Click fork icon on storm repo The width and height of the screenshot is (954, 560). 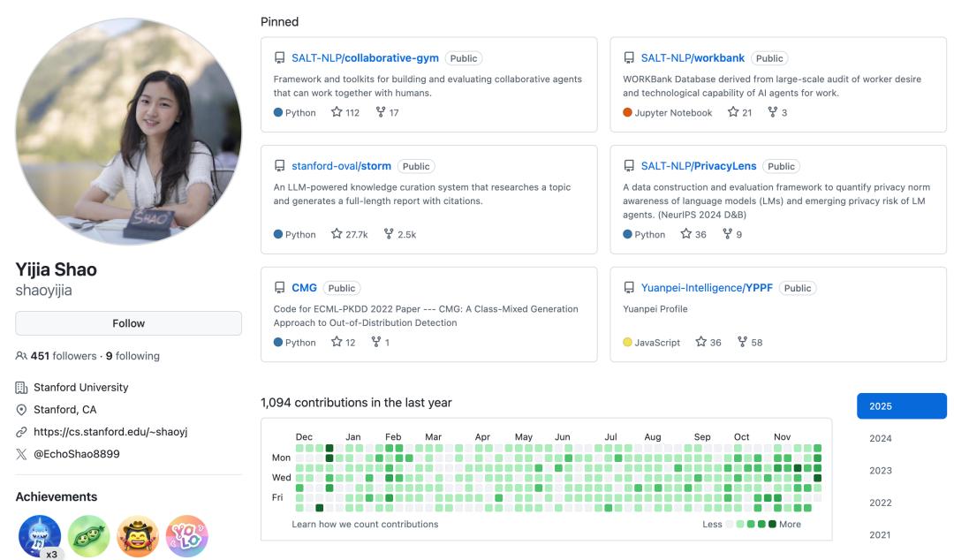tap(389, 234)
